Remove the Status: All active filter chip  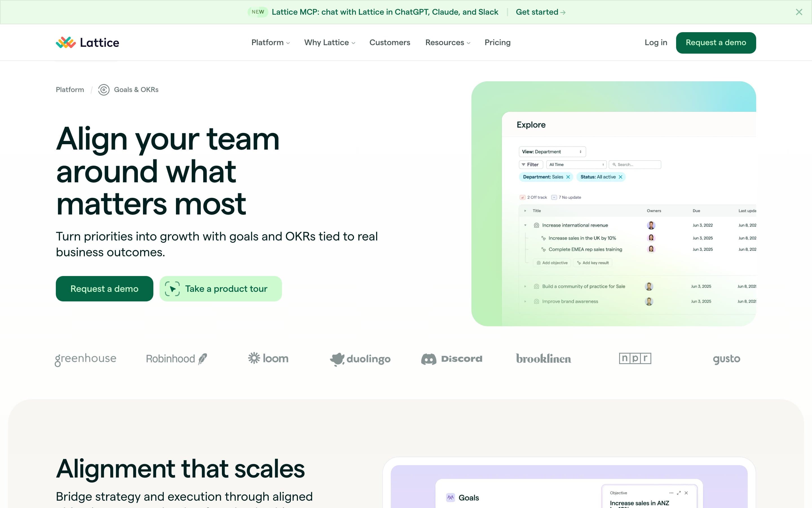(x=620, y=177)
